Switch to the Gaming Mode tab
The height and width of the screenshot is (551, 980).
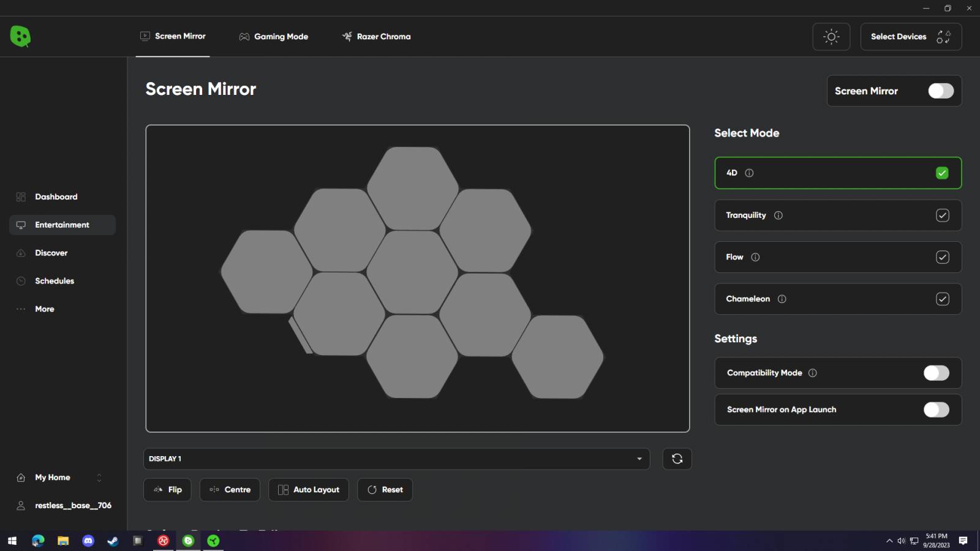point(274,36)
